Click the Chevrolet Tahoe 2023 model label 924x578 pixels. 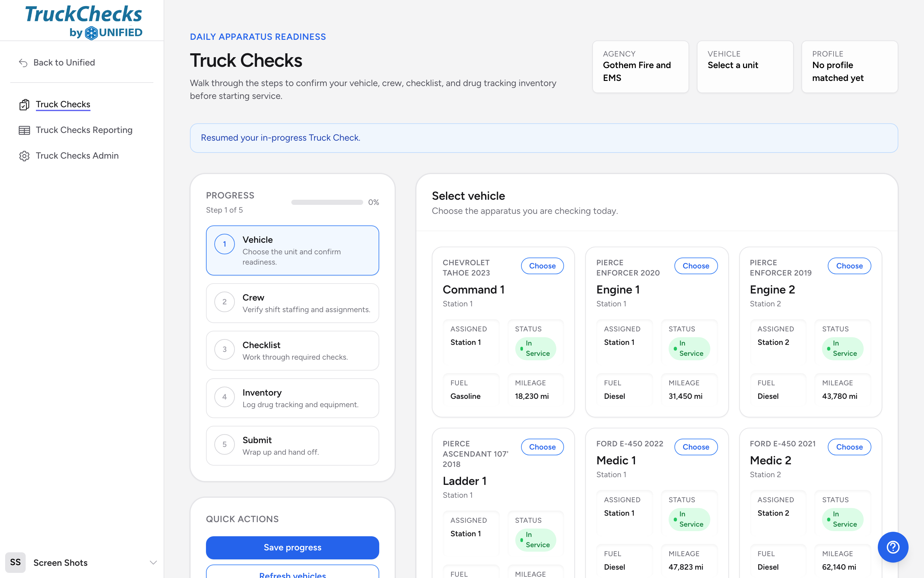point(466,268)
